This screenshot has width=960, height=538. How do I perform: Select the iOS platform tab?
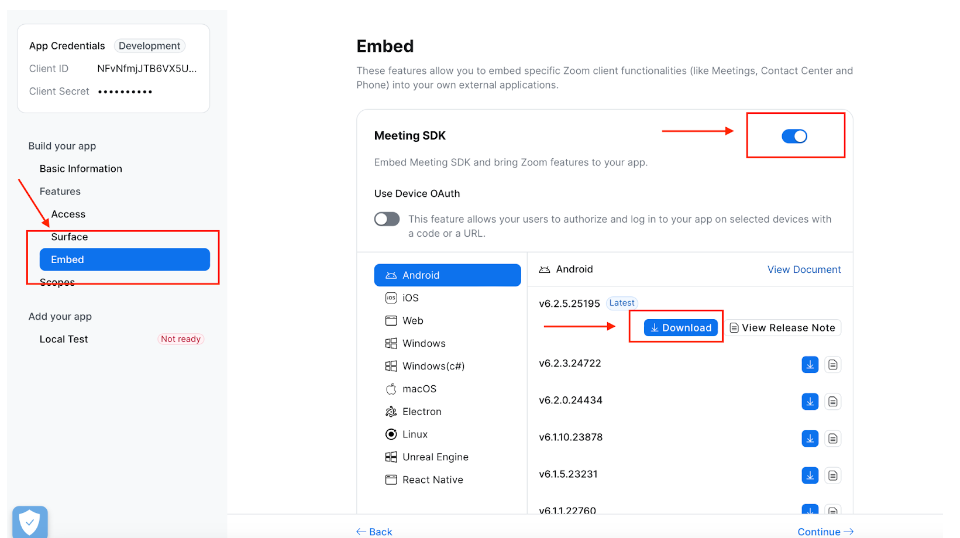(410, 298)
